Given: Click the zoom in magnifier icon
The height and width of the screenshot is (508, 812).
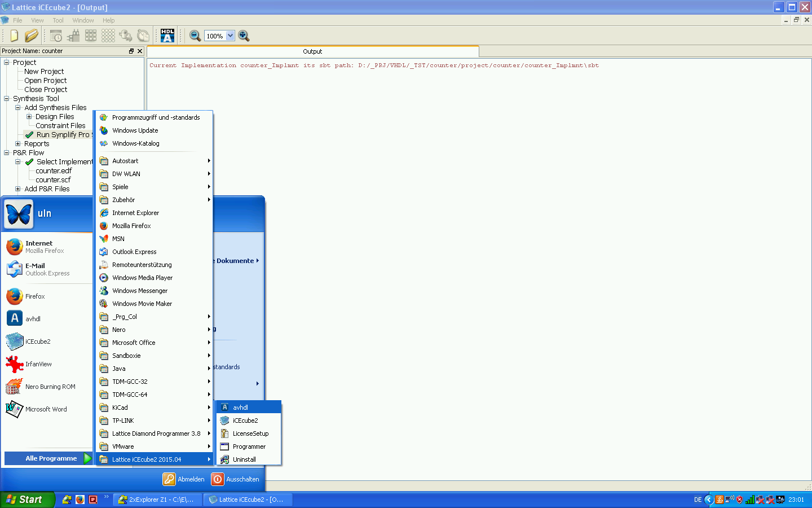Looking at the screenshot, I should click(244, 36).
